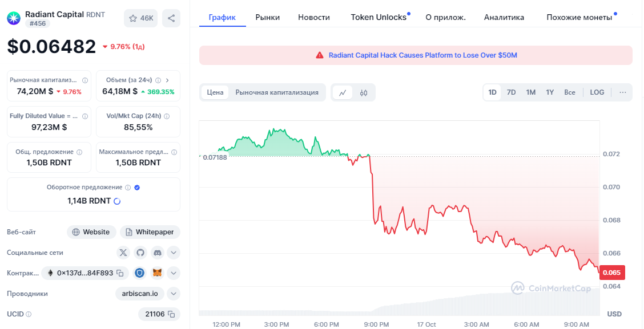Open the Аналитика tab
The width and height of the screenshot is (644, 329).
[504, 17]
